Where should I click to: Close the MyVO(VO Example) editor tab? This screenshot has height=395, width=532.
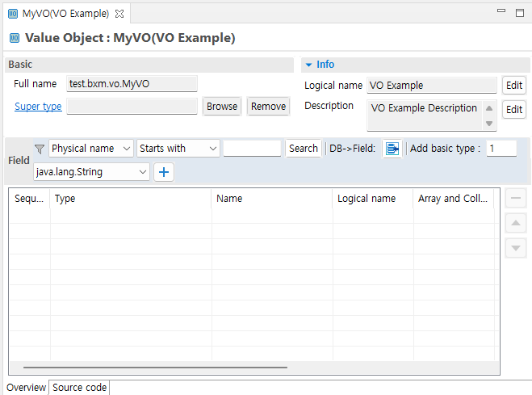click(x=119, y=14)
